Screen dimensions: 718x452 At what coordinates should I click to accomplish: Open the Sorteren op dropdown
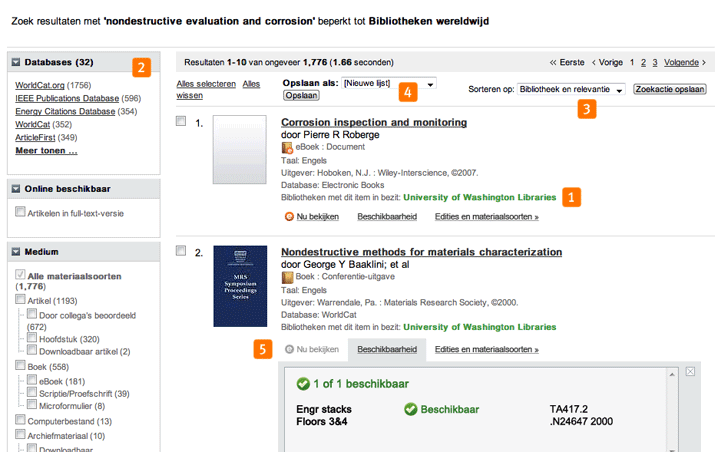click(620, 90)
